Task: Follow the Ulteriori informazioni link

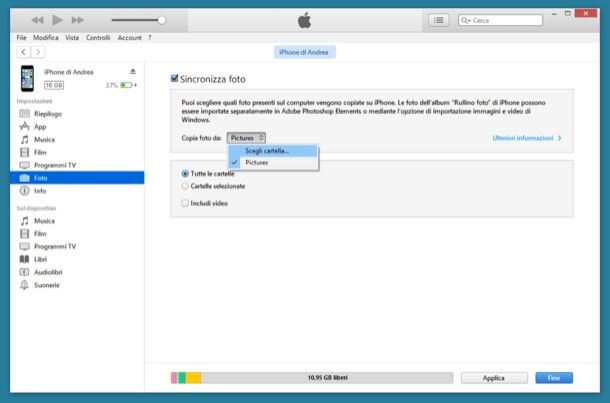Action: point(527,138)
